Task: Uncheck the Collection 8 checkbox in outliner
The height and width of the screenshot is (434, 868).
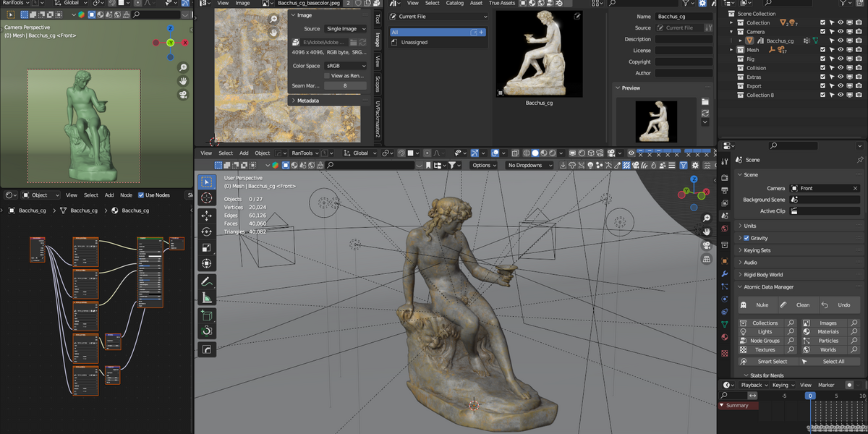Action: point(822,95)
